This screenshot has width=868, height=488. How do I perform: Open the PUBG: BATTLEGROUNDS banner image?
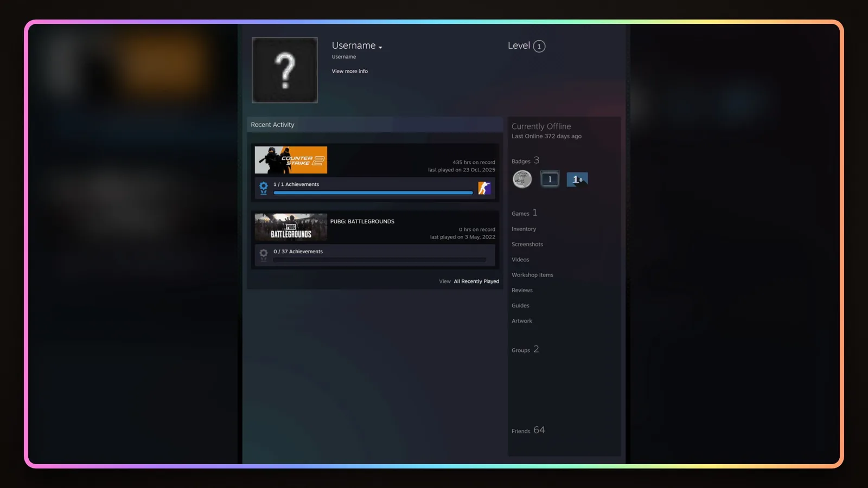pyautogui.click(x=291, y=227)
